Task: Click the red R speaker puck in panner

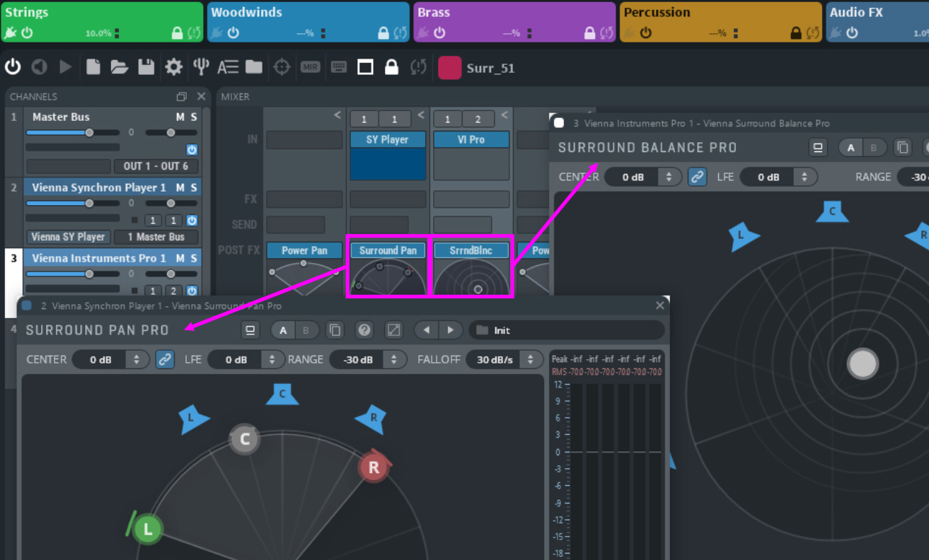Action: point(373,467)
